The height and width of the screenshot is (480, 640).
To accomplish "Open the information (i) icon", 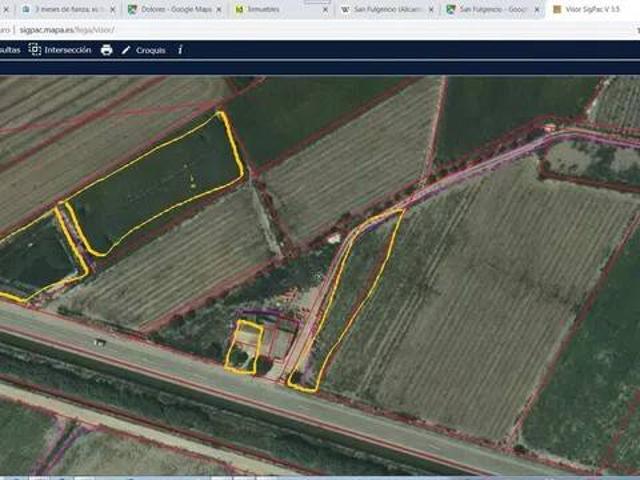I will coord(180,50).
